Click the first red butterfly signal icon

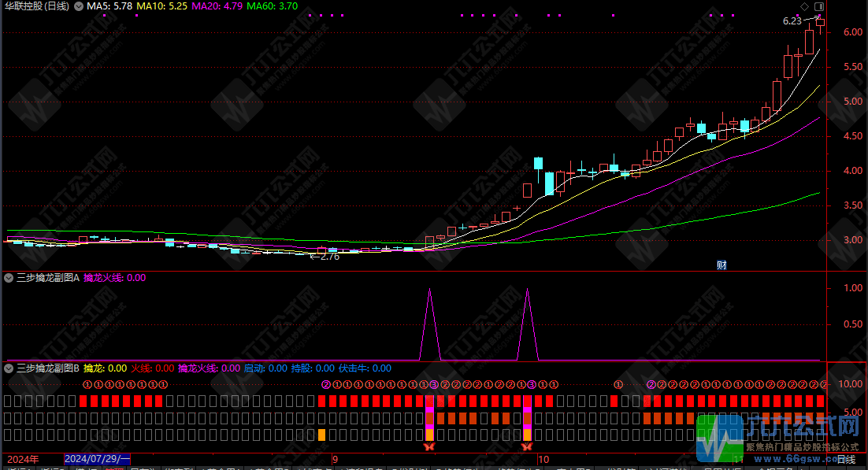[x=429, y=446]
